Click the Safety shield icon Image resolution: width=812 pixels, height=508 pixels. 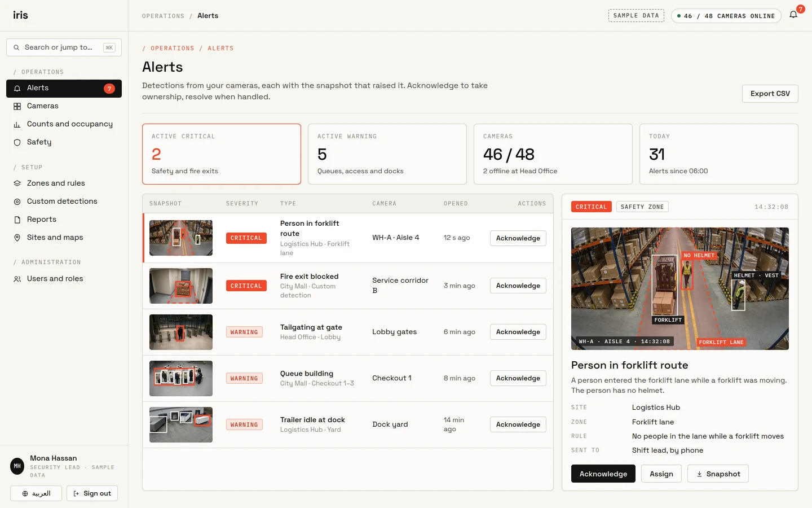pyautogui.click(x=17, y=142)
